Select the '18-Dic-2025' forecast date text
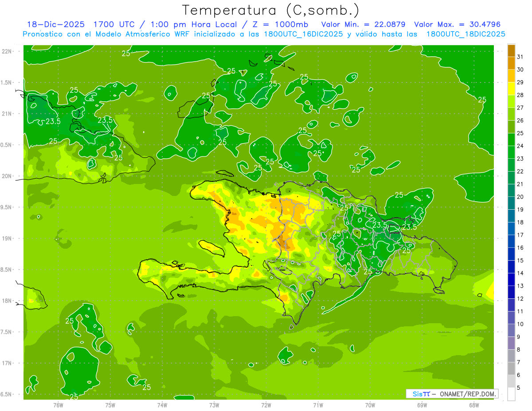This screenshot has width=532, height=411. click(56, 24)
